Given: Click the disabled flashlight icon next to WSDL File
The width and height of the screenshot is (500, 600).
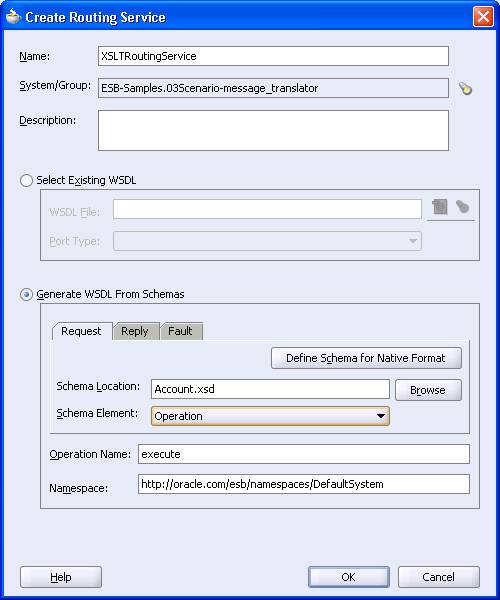Looking at the screenshot, I should (x=463, y=207).
